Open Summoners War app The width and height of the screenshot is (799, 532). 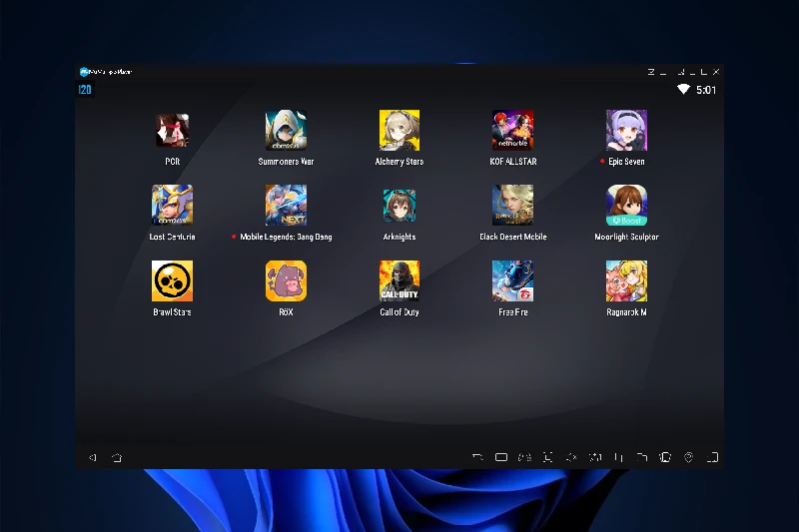286,131
